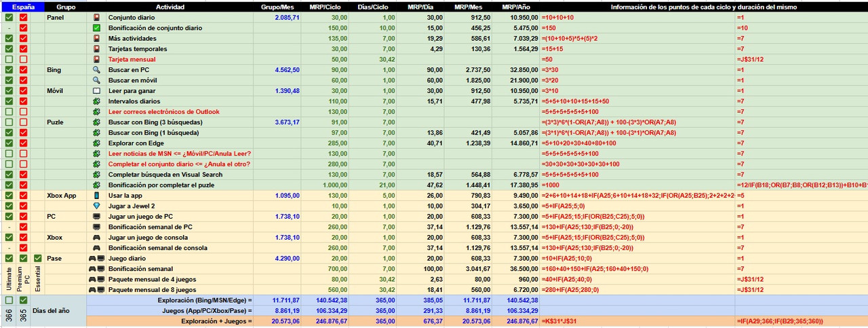Click the card icon beside Más actividades
Viewport: 868px width, 328px height.
point(96,39)
